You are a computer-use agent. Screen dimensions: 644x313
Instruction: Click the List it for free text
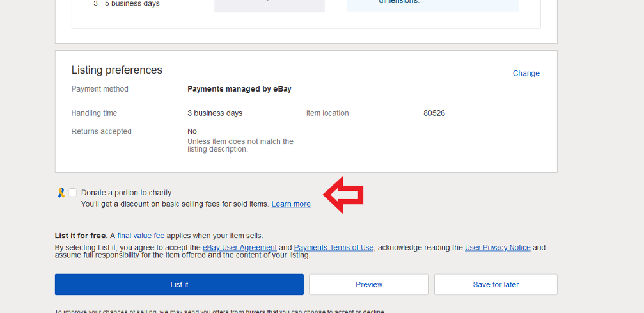pos(81,236)
